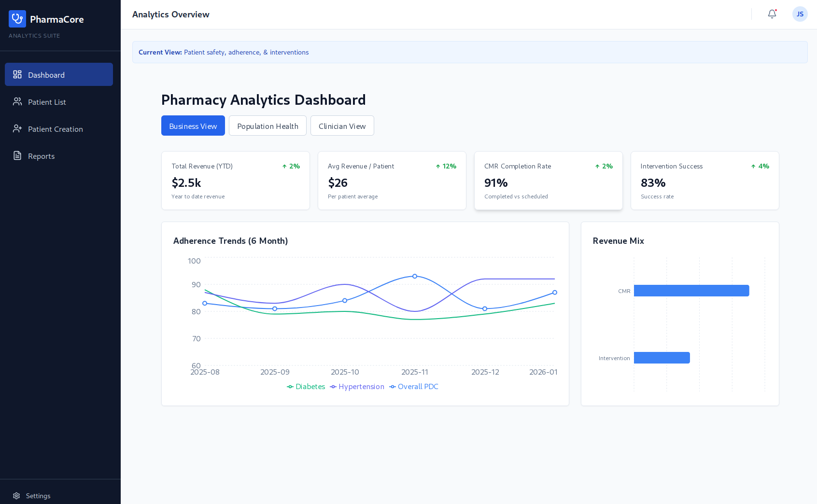Open the Patient List page
This screenshot has width=817, height=504.
tap(47, 101)
